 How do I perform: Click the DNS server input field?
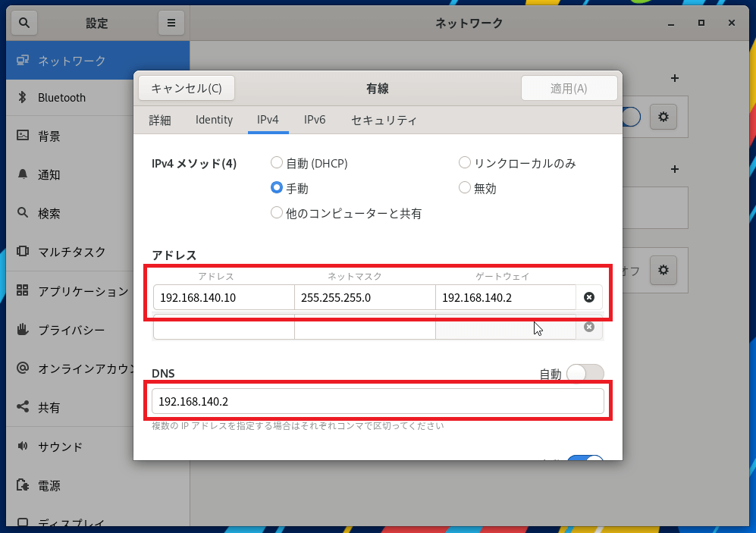(x=378, y=401)
